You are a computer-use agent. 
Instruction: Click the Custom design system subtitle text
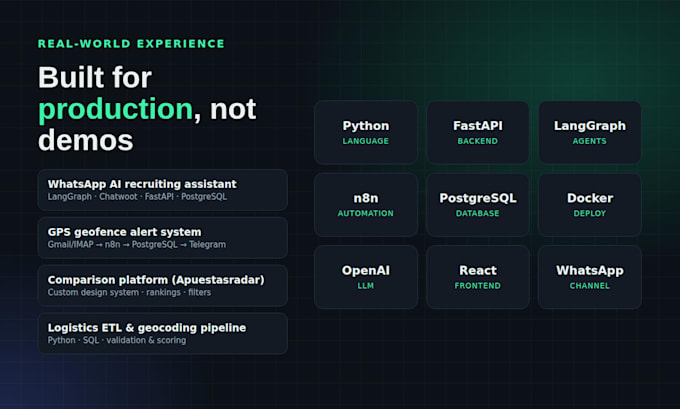[x=129, y=292]
